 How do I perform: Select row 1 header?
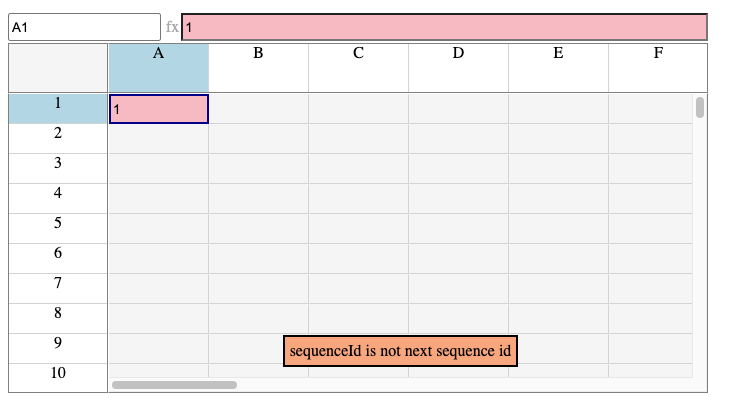[x=58, y=109]
